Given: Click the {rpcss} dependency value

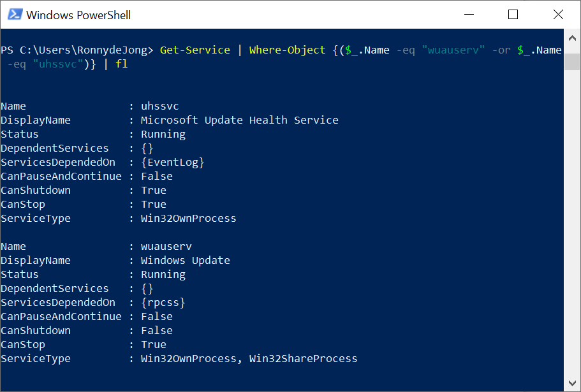Looking at the screenshot, I should coord(163,302).
